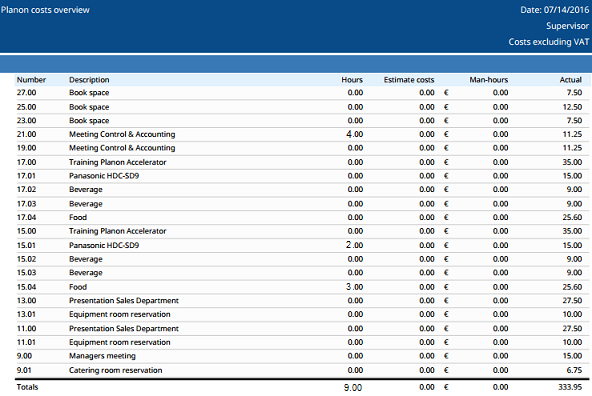Click the Managers meeting row

(x=302, y=356)
